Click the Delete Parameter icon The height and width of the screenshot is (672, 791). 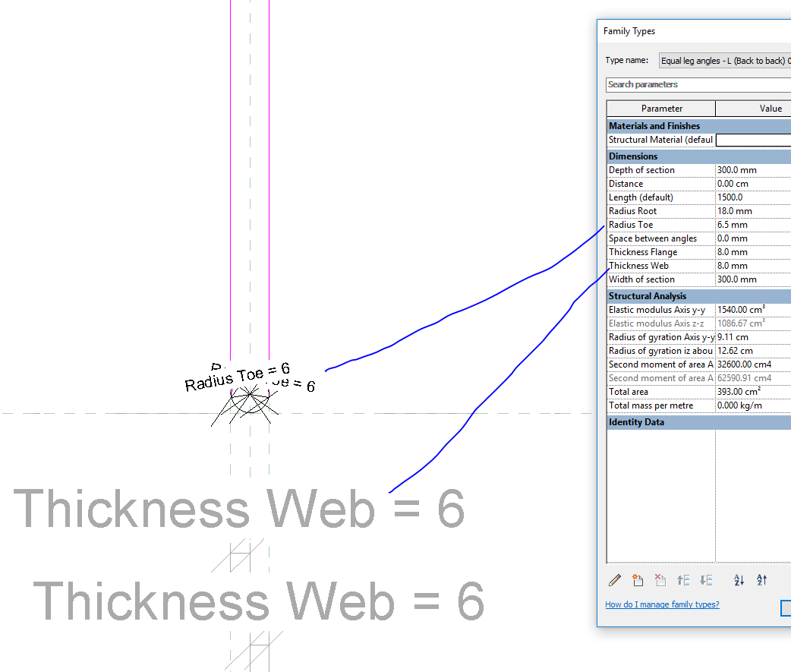(660, 580)
